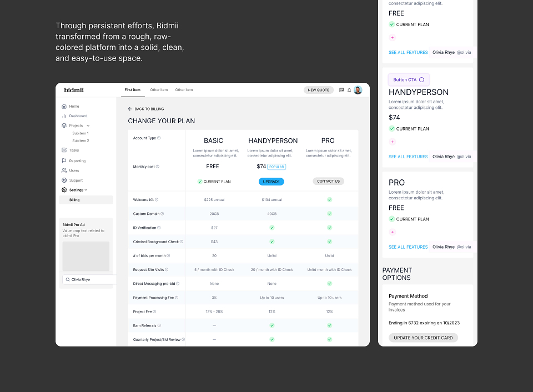This screenshot has height=392, width=533.
Task: Click the back arrow beside Back to Billing
Action: [x=130, y=109]
